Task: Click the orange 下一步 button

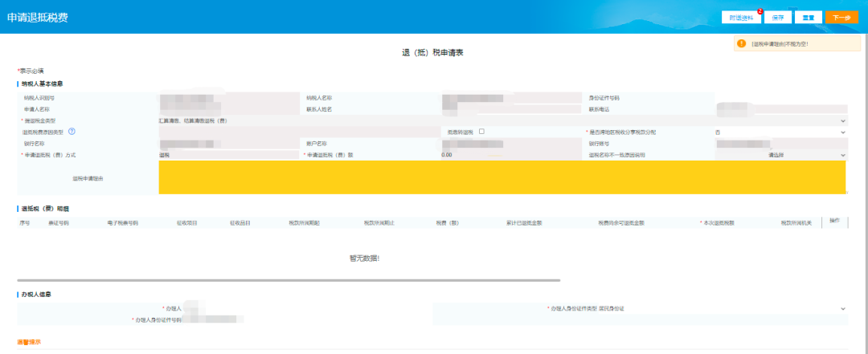Action: [842, 17]
